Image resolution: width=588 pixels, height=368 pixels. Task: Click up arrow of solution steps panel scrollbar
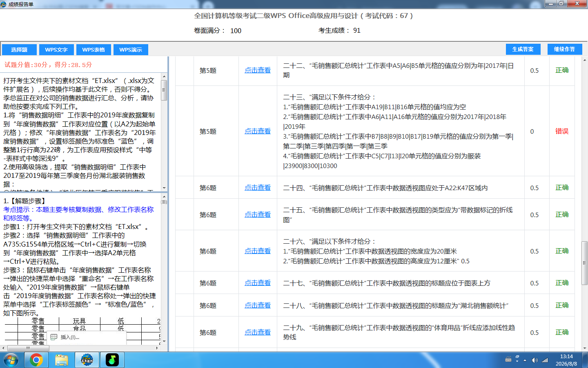164,197
